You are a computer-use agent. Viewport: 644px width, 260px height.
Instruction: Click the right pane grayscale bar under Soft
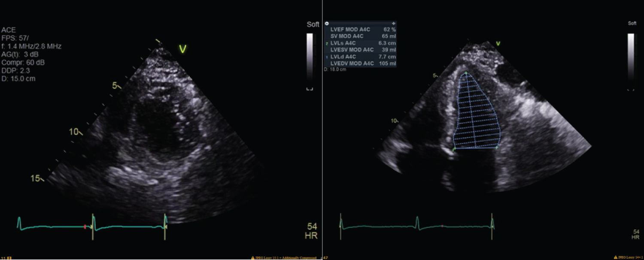click(631, 60)
